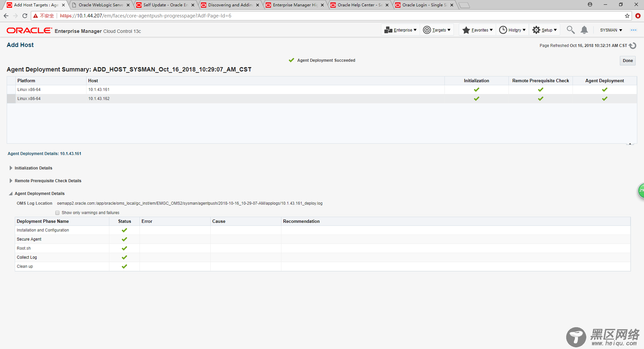
Task: Open the SYSMAN user dropdown
Action: pyautogui.click(x=611, y=30)
